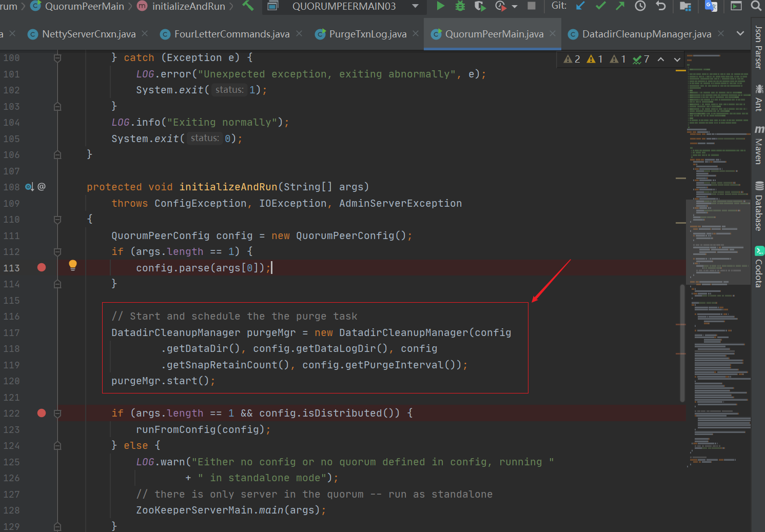The height and width of the screenshot is (532, 765).
Task: Collapse the if block at line 112
Action: click(57, 252)
